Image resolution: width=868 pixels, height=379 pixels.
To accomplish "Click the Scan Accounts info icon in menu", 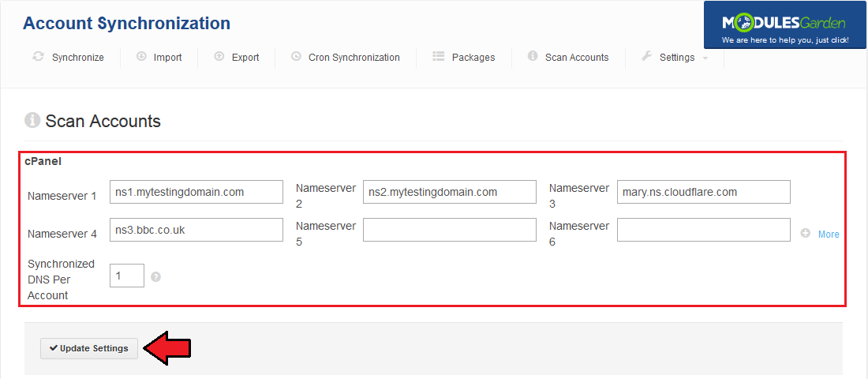I will (x=533, y=57).
